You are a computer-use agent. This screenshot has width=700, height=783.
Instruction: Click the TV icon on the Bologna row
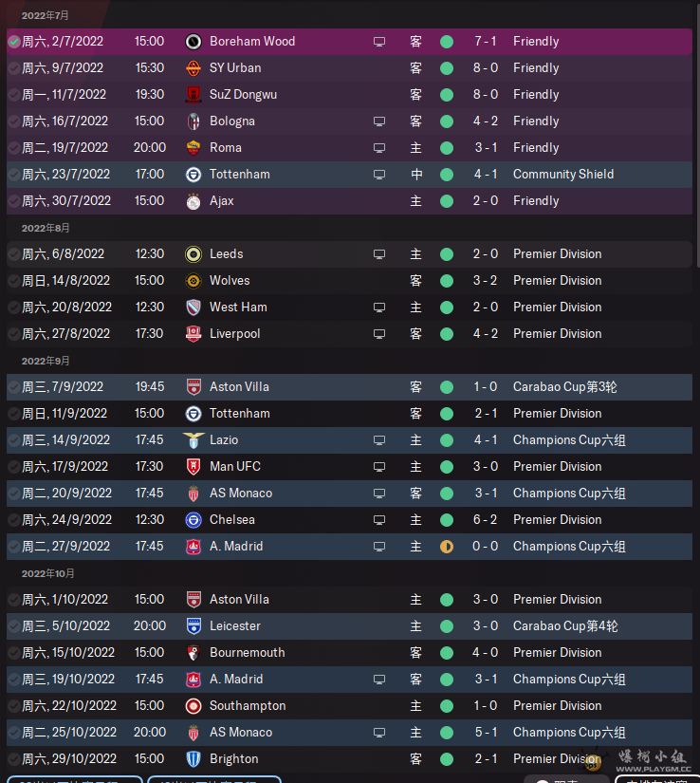click(379, 121)
